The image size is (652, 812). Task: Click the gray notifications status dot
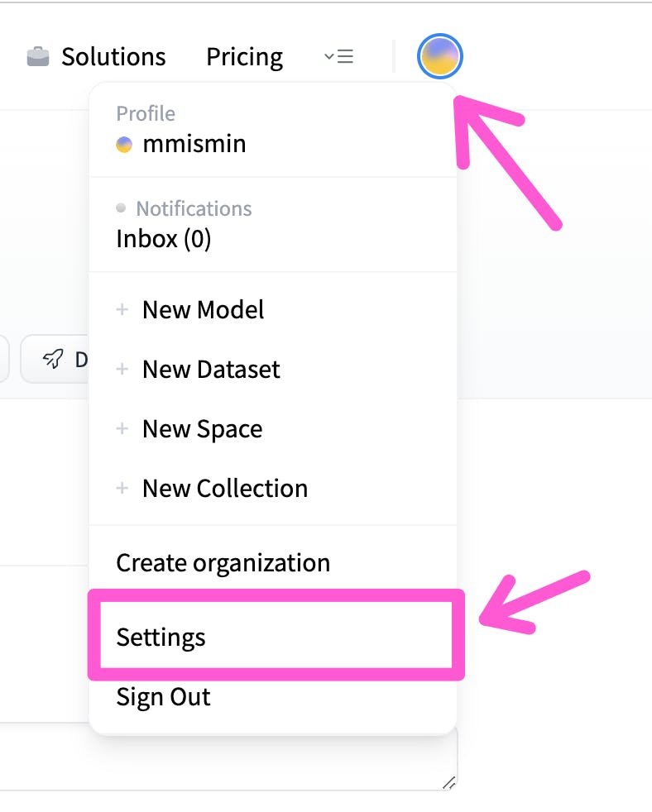coord(121,208)
